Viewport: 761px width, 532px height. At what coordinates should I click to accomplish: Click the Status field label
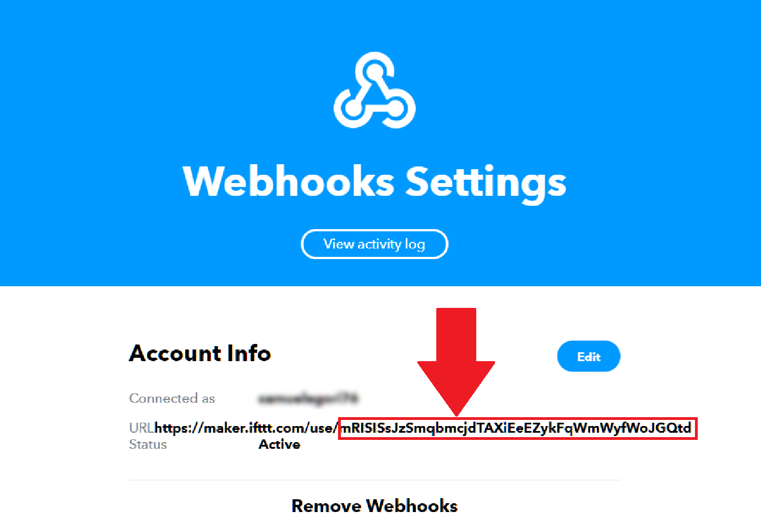148,444
